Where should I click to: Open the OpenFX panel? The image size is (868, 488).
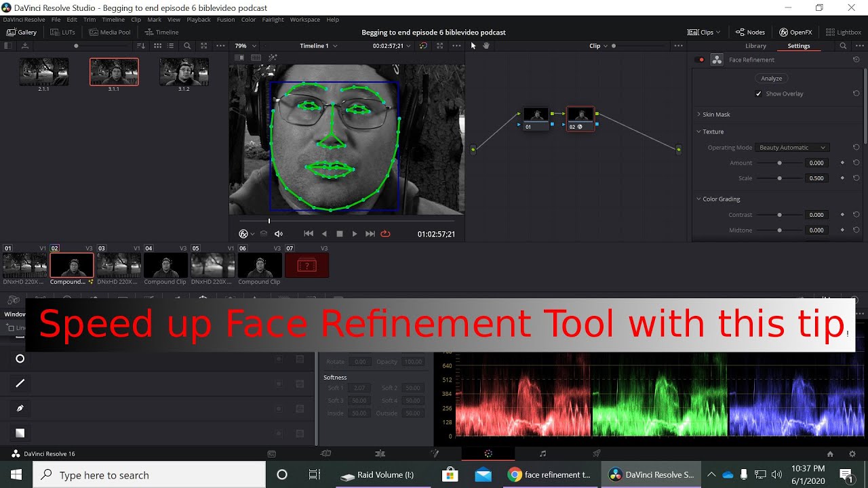point(795,32)
